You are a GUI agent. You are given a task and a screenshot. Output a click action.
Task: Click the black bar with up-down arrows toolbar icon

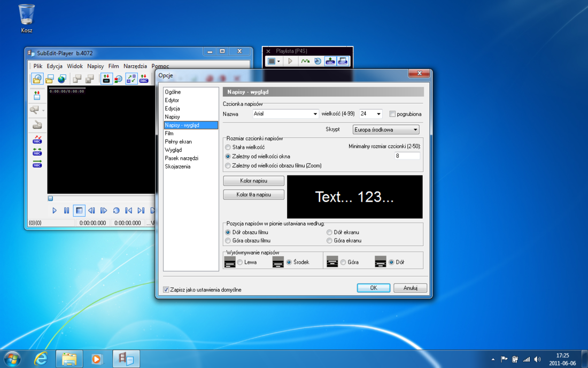[x=106, y=79]
